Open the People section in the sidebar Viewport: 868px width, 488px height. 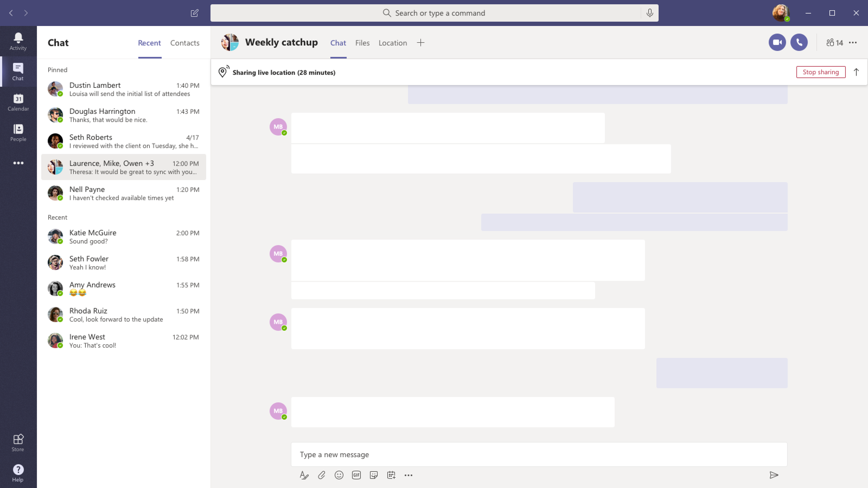click(x=18, y=132)
